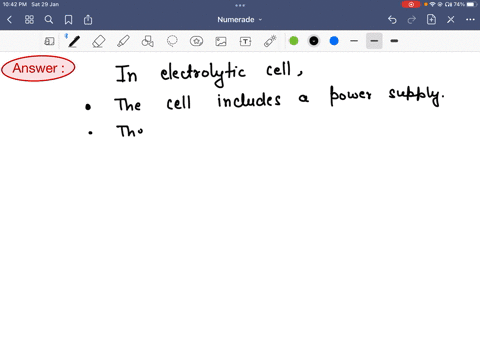This screenshot has height=360, width=480.
Task: Add a new page
Action: click(431, 20)
